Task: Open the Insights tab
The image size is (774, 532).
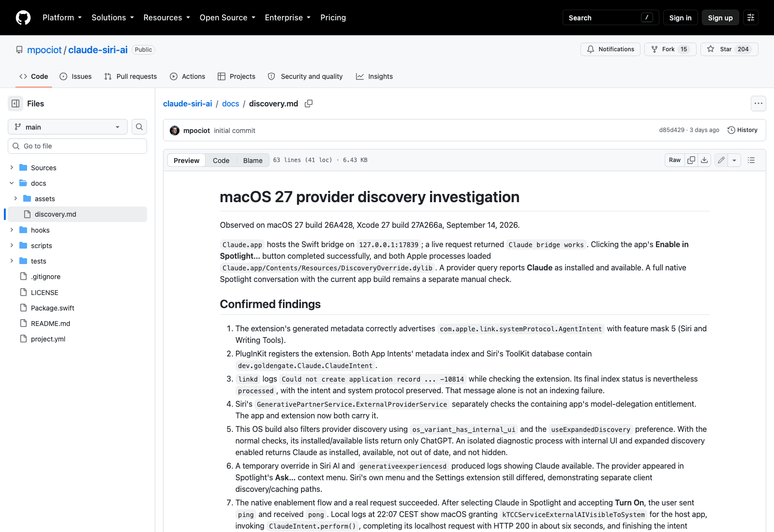Action: pyautogui.click(x=374, y=76)
